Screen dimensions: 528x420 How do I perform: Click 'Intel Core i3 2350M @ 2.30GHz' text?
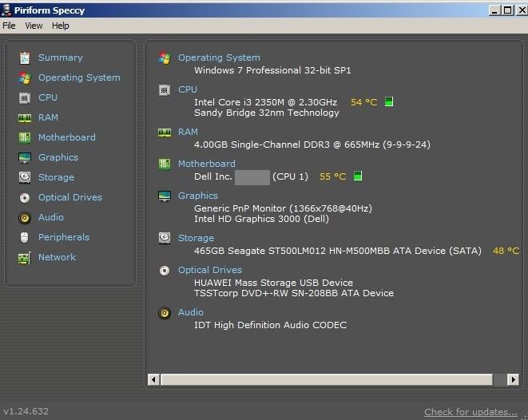265,102
